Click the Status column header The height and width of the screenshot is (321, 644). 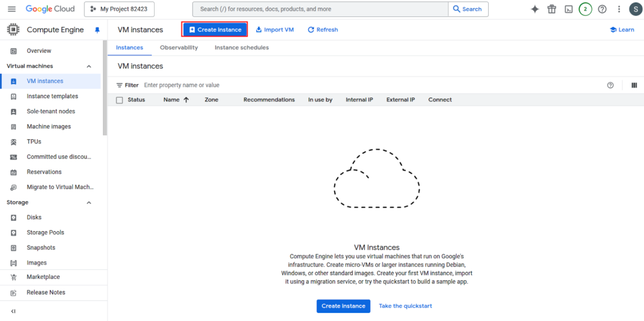click(x=136, y=100)
